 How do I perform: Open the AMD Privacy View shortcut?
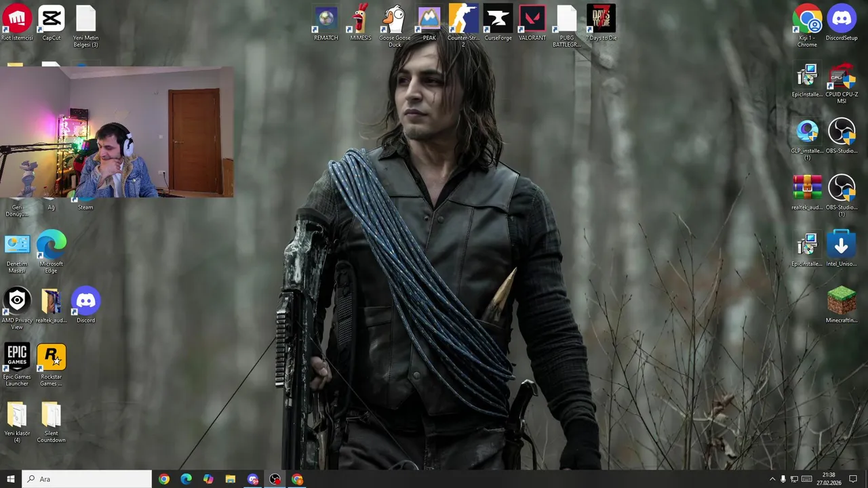17,310
